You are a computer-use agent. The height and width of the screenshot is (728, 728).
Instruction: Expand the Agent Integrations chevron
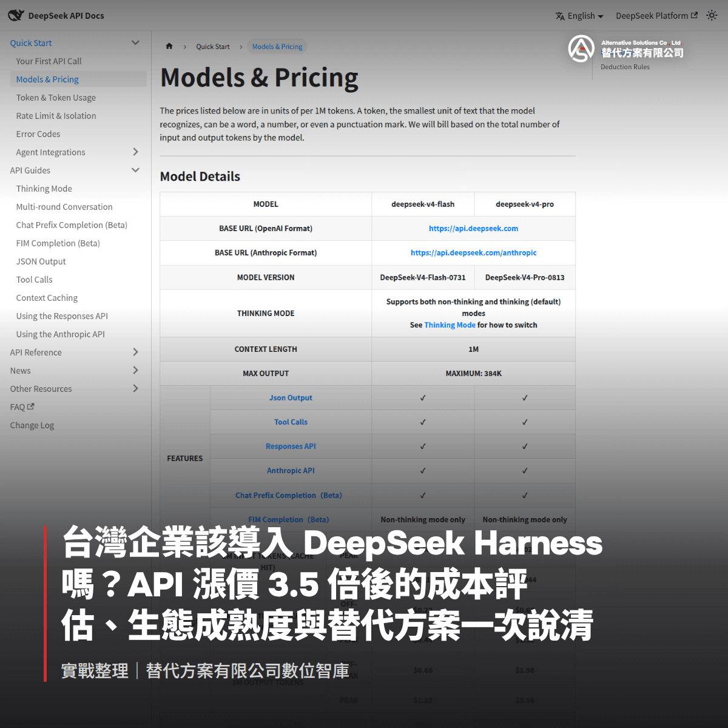[135, 152]
